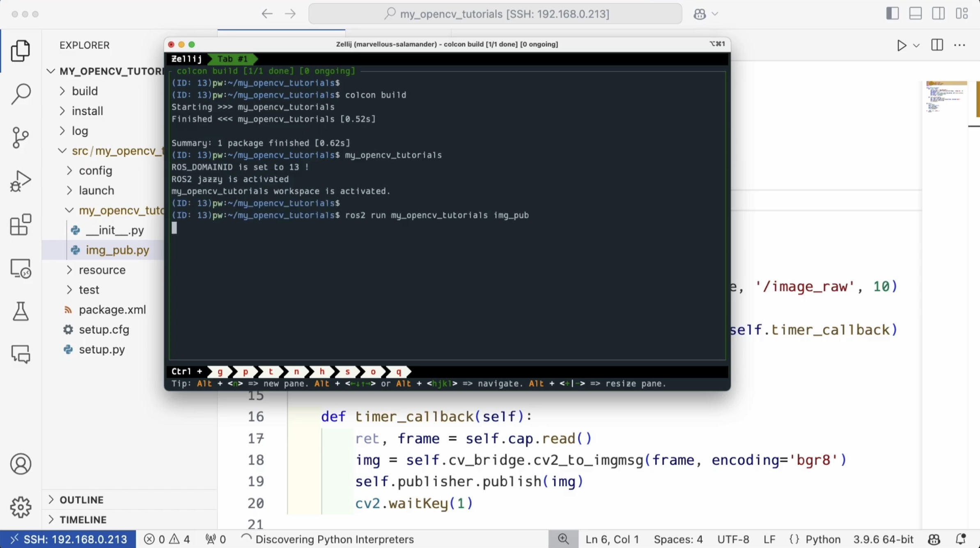Click the Python language mode in status bar
The height and width of the screenshot is (548, 980).
822,539
